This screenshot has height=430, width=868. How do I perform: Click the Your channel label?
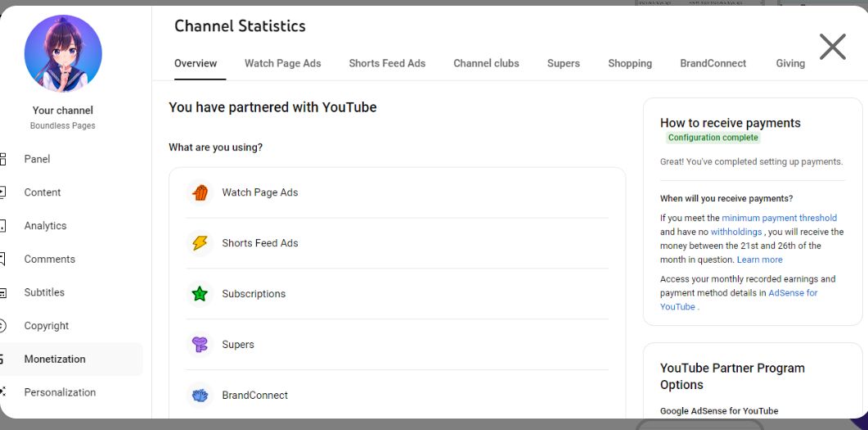tap(62, 111)
